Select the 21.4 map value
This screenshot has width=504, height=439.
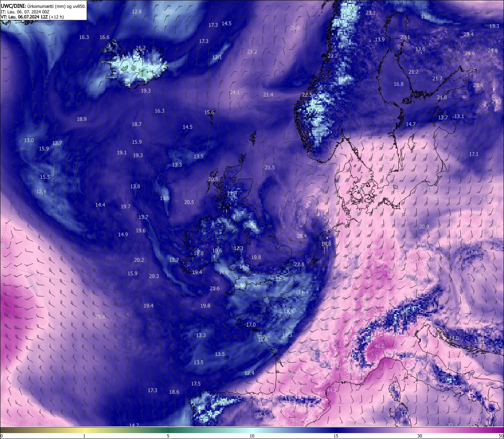coord(268,94)
